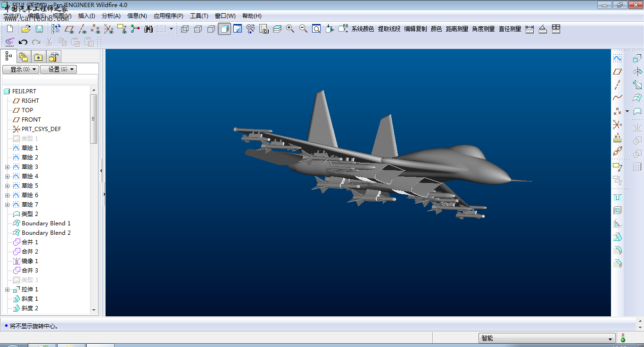Switch to the favorites star tab

(x=38, y=57)
